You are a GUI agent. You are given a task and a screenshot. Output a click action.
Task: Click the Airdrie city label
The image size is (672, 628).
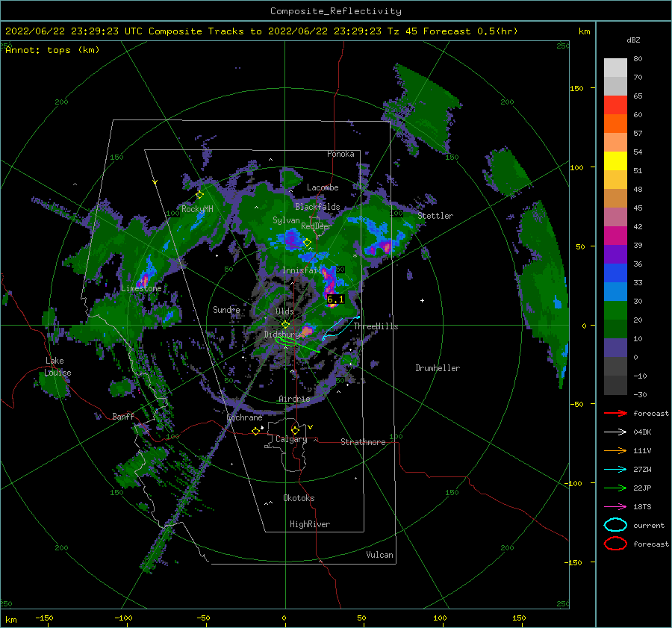click(x=294, y=399)
